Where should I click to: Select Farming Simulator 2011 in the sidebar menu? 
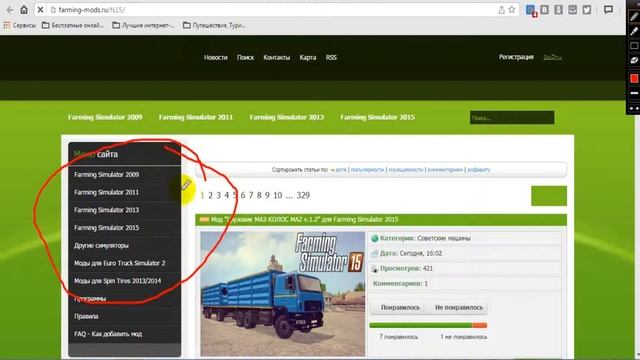point(107,192)
